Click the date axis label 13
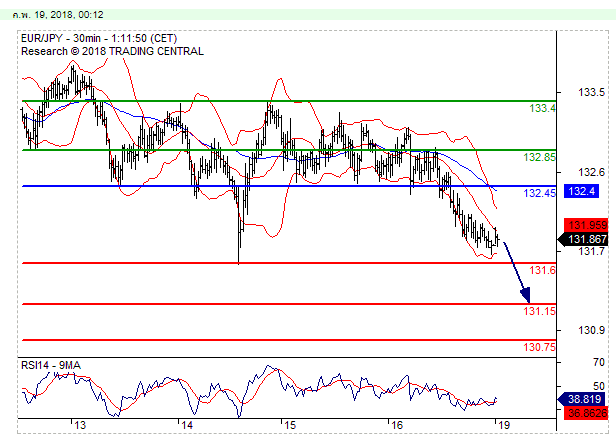The image size is (616, 445). [x=80, y=425]
